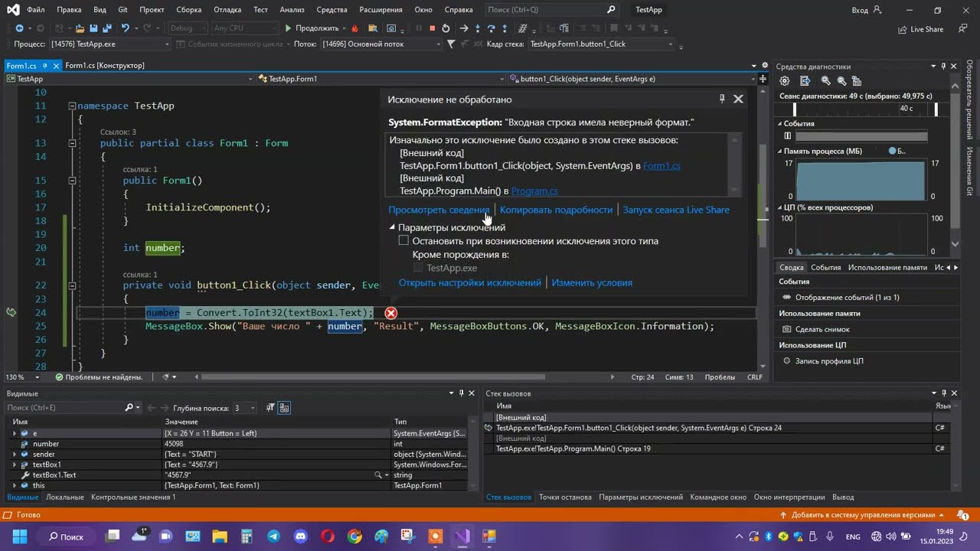Open the 'Отладка' menu
The height and width of the screenshot is (551, 980).
pos(227,10)
